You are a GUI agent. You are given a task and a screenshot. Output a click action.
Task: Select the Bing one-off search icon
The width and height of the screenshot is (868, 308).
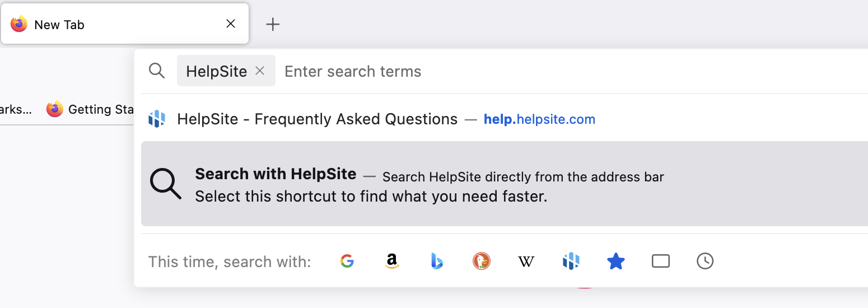click(x=437, y=261)
